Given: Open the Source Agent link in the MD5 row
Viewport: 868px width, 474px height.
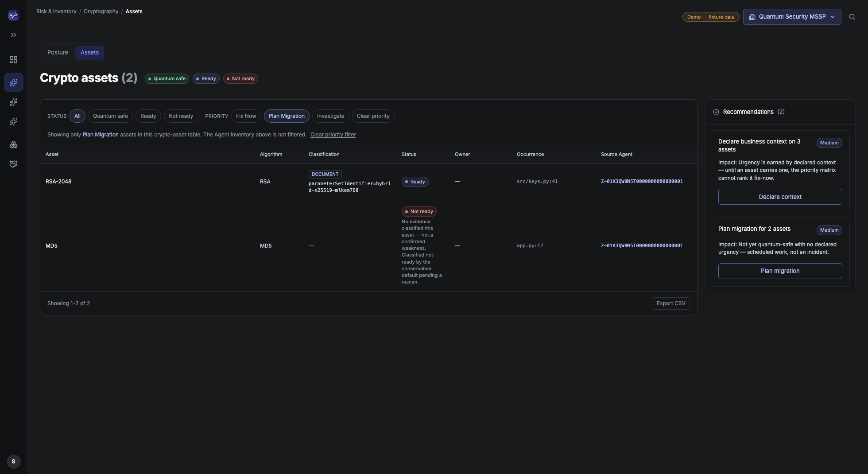Looking at the screenshot, I should click(642, 246).
